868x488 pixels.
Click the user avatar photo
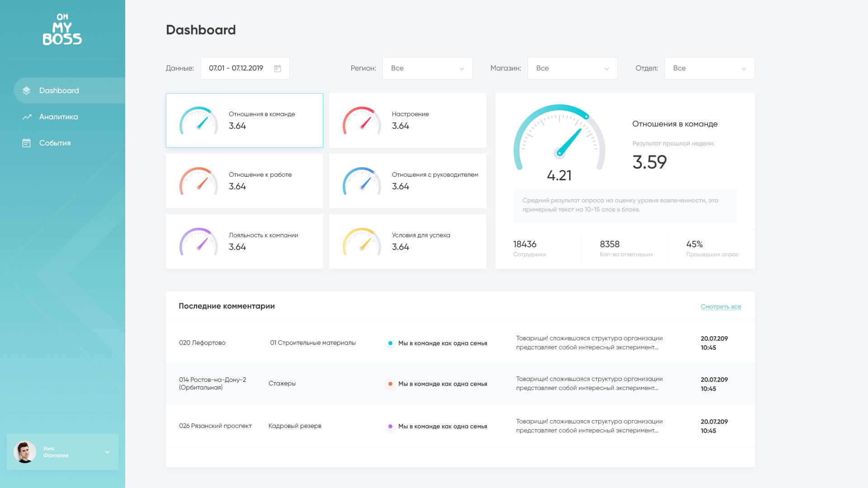coord(25,452)
